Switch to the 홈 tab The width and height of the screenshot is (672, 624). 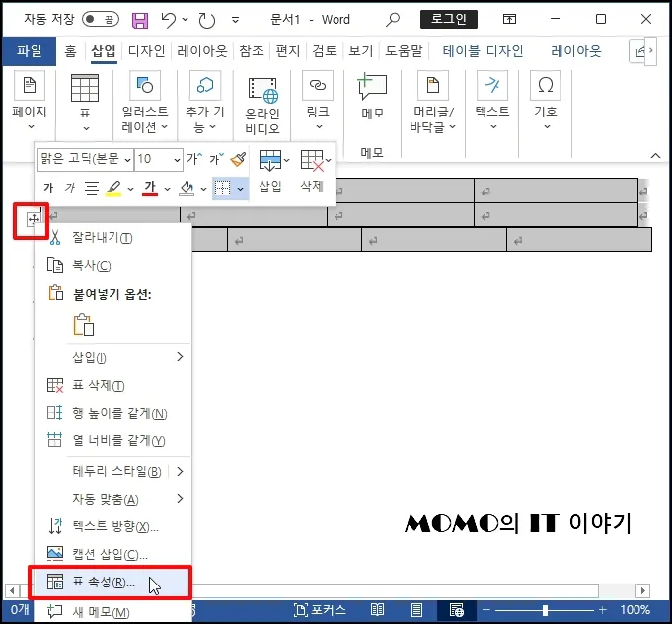70,51
